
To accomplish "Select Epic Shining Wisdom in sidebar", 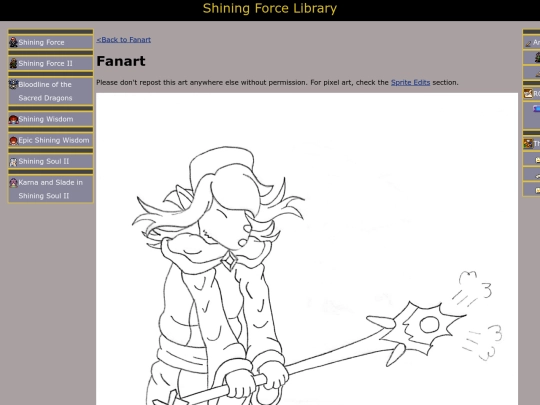I will [51, 141].
